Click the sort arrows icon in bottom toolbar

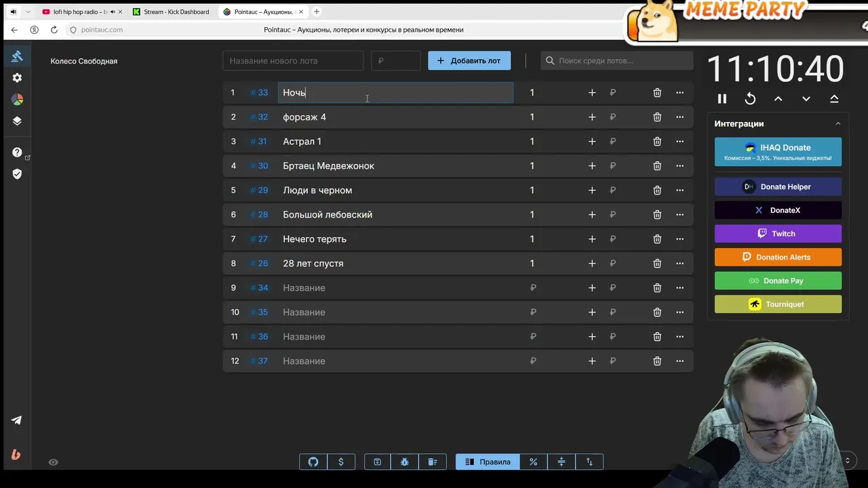tap(589, 462)
